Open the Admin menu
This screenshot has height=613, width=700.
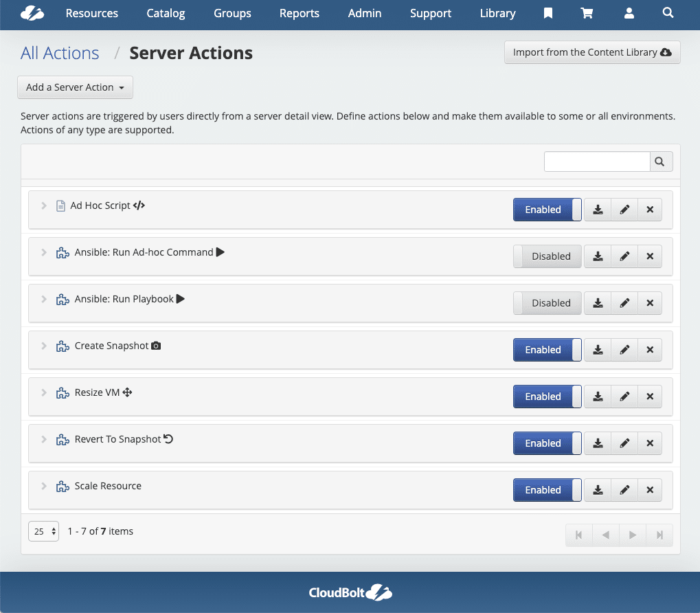coord(365,13)
